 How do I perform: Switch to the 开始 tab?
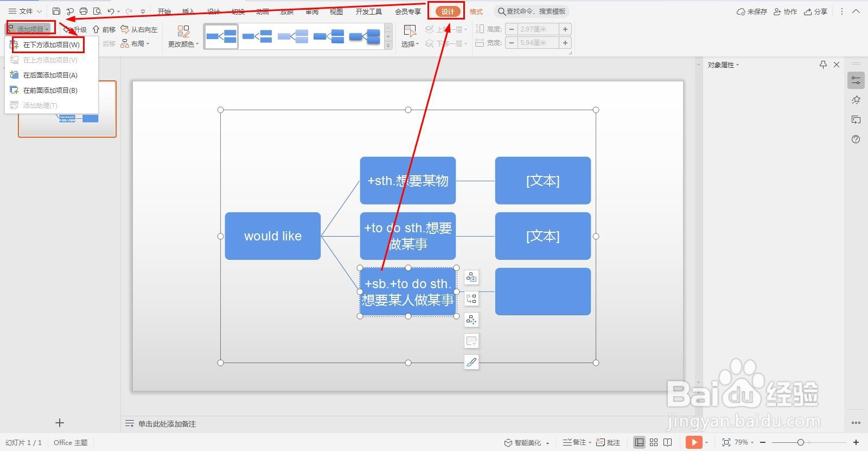pos(164,11)
